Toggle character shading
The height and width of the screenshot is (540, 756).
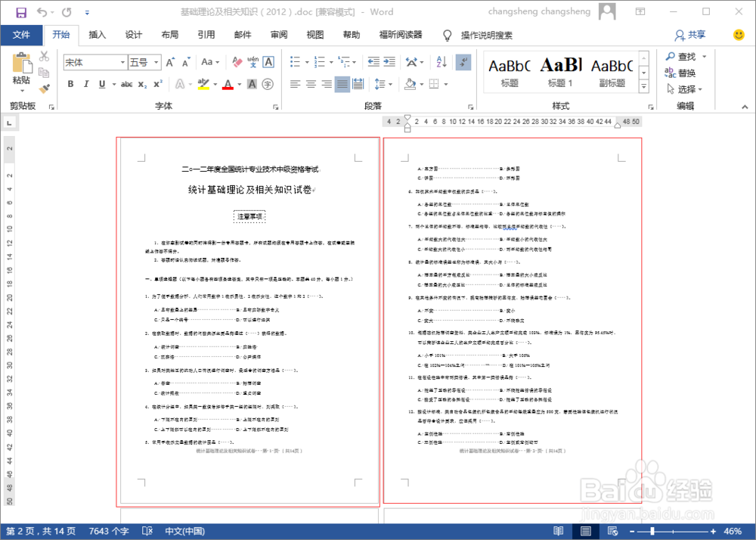pos(253,85)
